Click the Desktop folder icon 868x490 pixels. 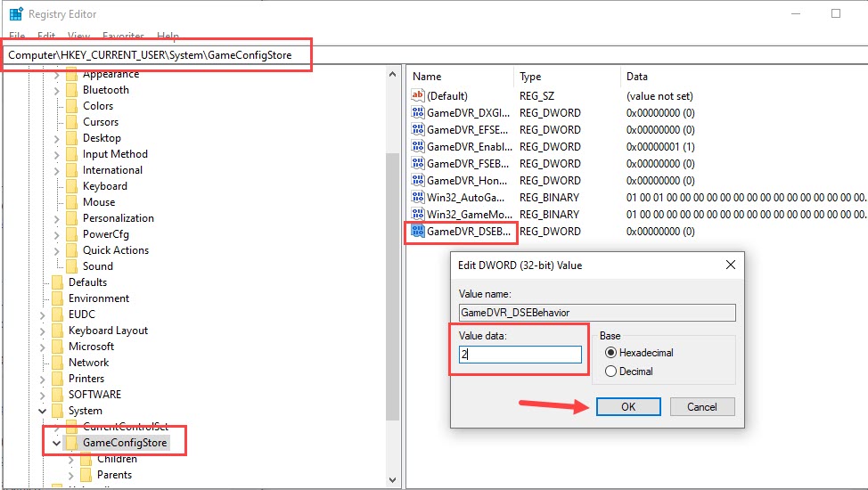(72, 138)
